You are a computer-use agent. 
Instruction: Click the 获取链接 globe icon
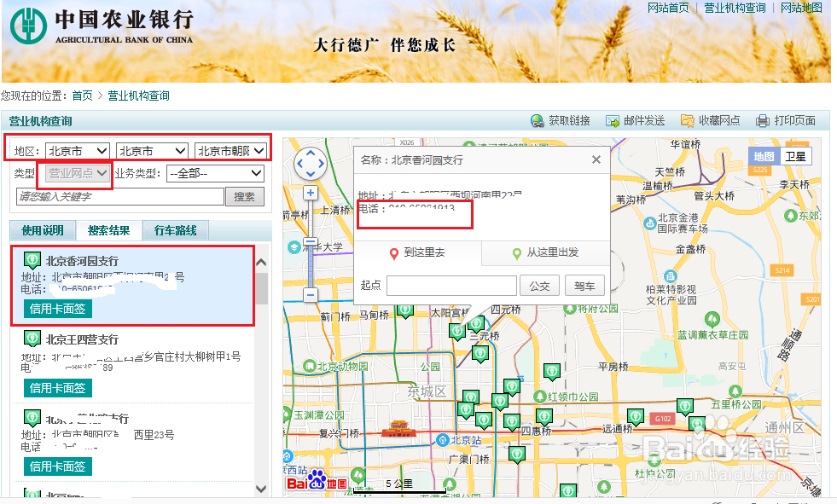[x=537, y=121]
